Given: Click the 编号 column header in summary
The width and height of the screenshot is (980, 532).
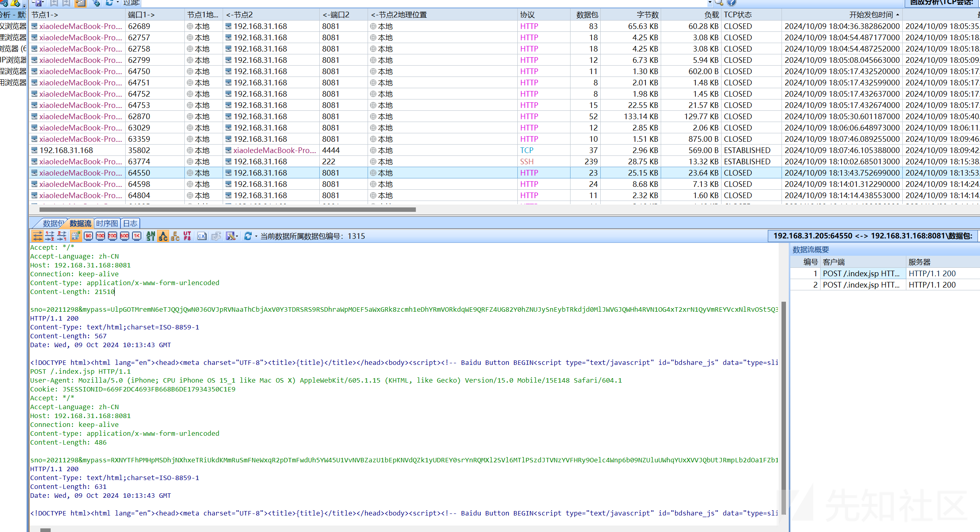Looking at the screenshot, I should [x=805, y=262].
